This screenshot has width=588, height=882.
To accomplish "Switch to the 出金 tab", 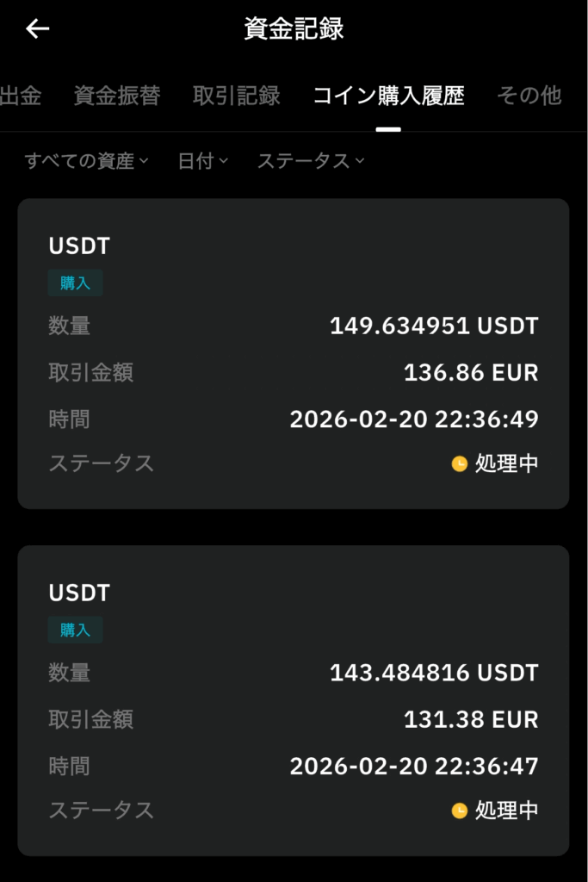I will click(22, 96).
